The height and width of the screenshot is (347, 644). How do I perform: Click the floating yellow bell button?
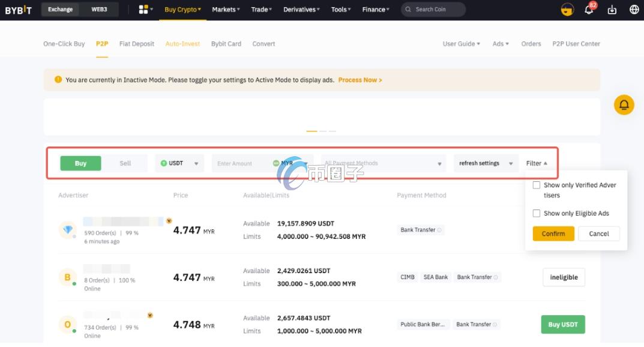tap(624, 104)
